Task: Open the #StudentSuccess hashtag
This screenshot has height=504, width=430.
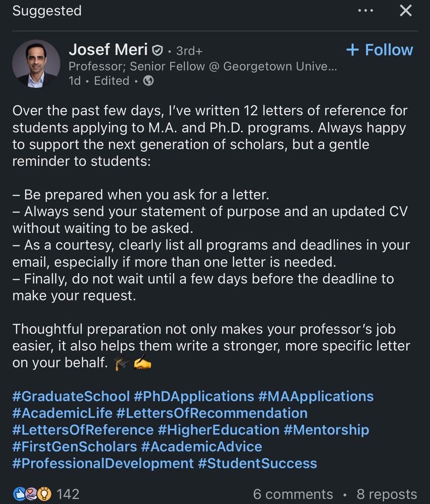Action: coord(257,463)
